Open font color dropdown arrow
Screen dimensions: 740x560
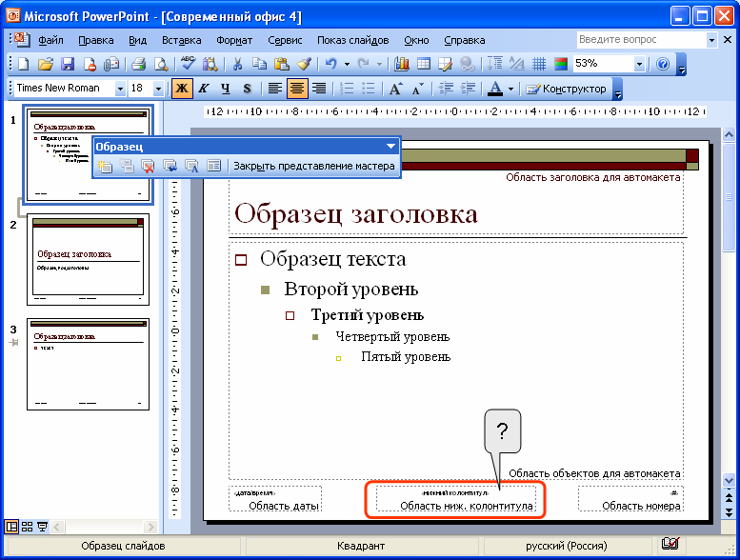point(510,89)
